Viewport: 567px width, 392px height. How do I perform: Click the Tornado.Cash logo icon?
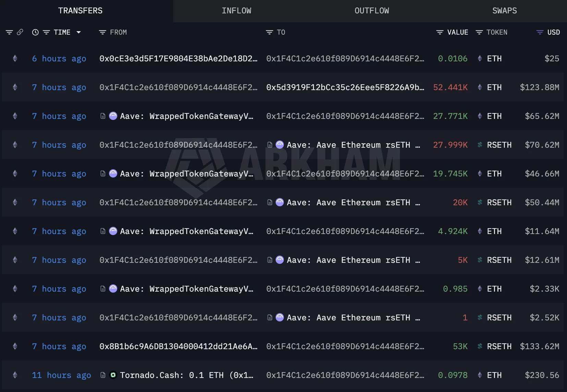[x=113, y=375]
